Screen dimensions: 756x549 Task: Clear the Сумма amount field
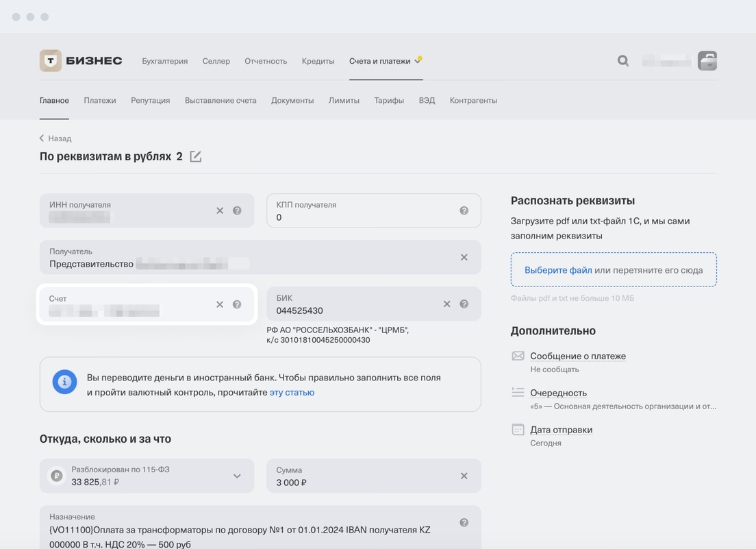click(x=464, y=476)
